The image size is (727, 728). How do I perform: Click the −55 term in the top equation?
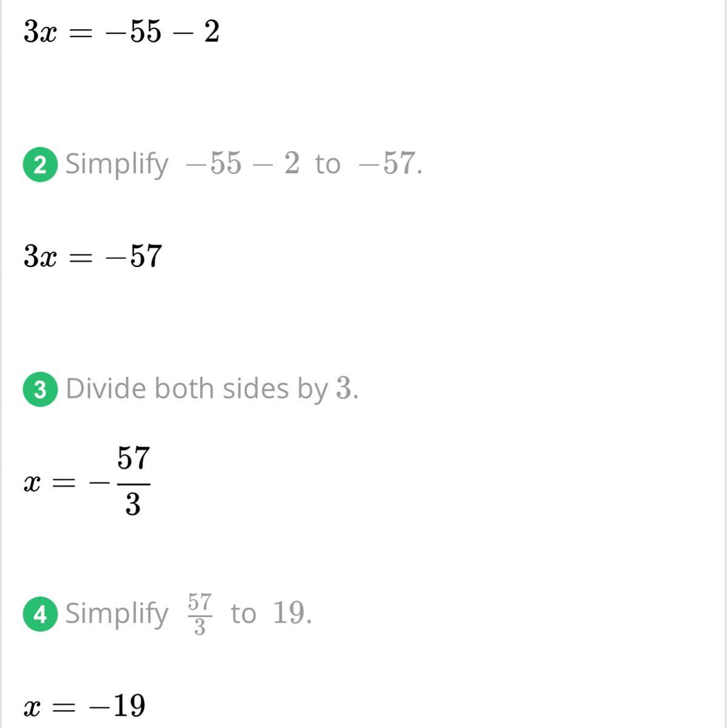click(x=134, y=32)
